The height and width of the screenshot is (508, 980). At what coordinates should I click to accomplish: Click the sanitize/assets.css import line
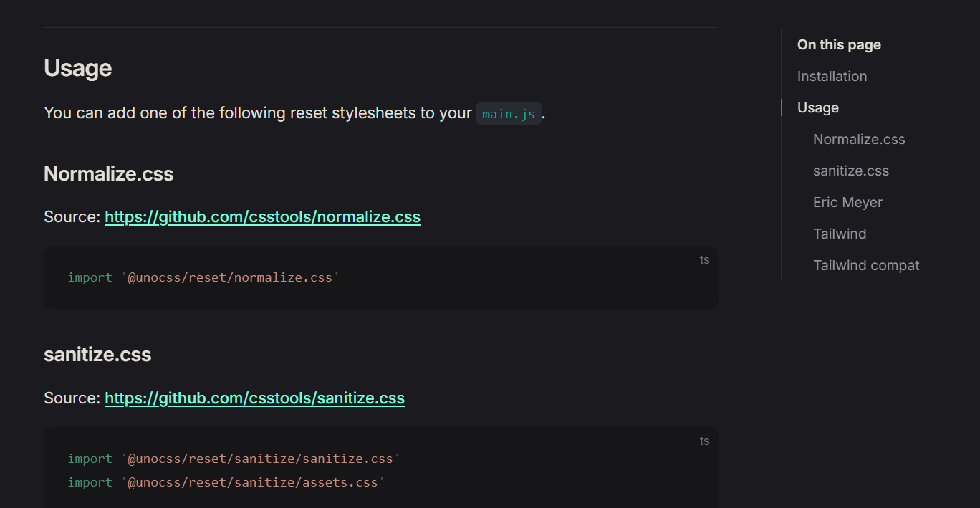[226, 482]
